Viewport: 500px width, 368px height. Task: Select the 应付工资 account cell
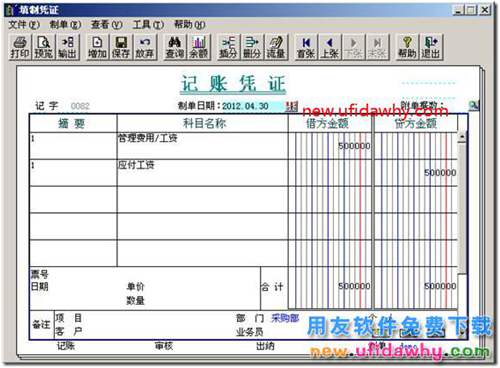point(202,173)
